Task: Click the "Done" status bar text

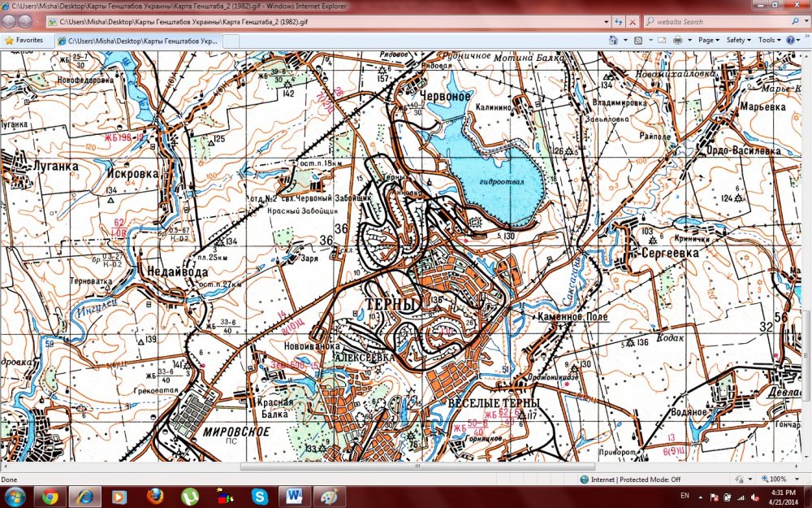Action: [x=9, y=480]
